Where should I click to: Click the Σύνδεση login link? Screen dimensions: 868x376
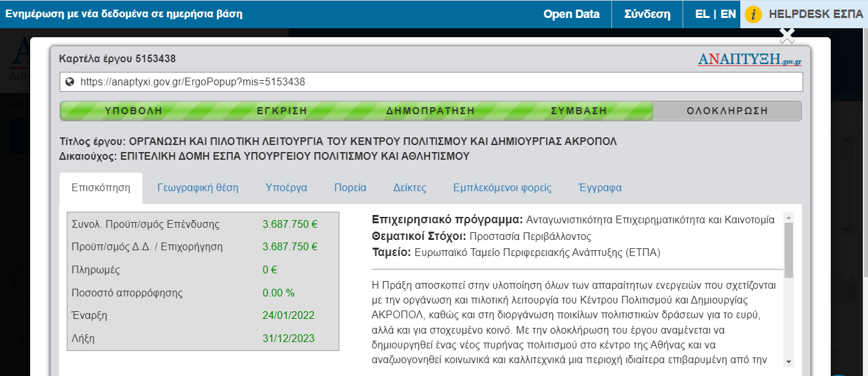point(647,14)
